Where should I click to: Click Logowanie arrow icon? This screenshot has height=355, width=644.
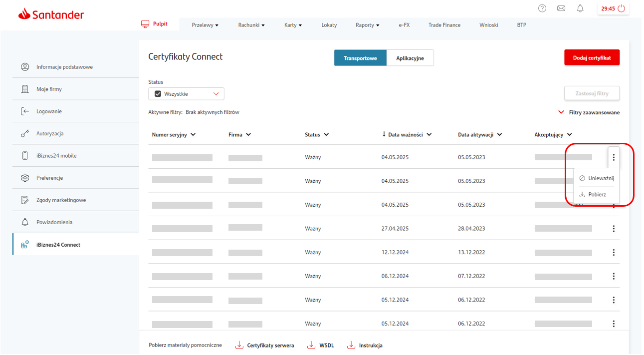click(x=25, y=111)
